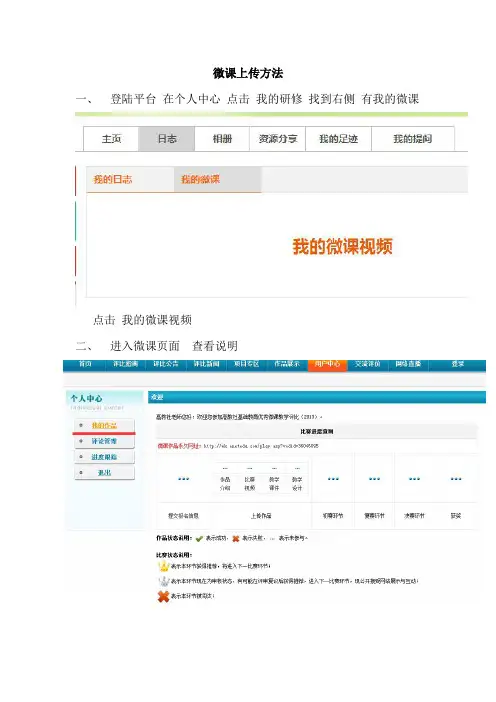This screenshot has height=702, width=496.
Task: Click the large red X eliminated icon
Action: tap(163, 596)
